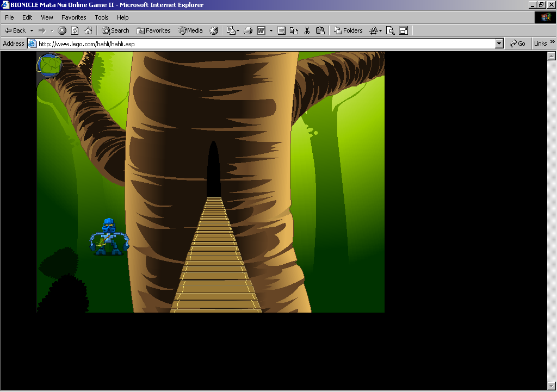Image resolution: width=557 pixels, height=392 pixels.
Task: Click the Cut scissors icon
Action: point(307,30)
